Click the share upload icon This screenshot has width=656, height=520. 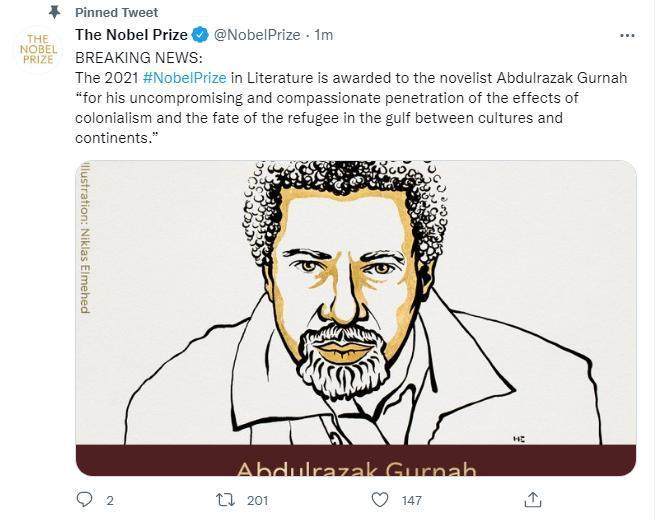[x=533, y=499]
